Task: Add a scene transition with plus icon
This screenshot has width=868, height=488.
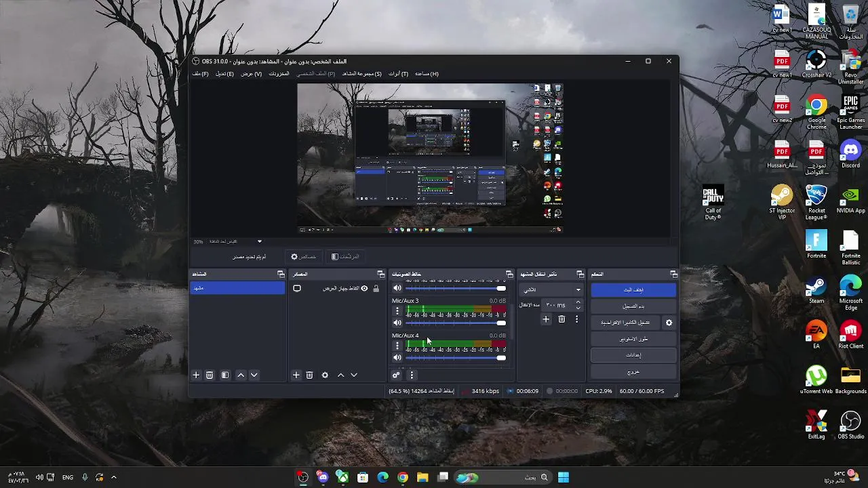Action: click(x=546, y=319)
